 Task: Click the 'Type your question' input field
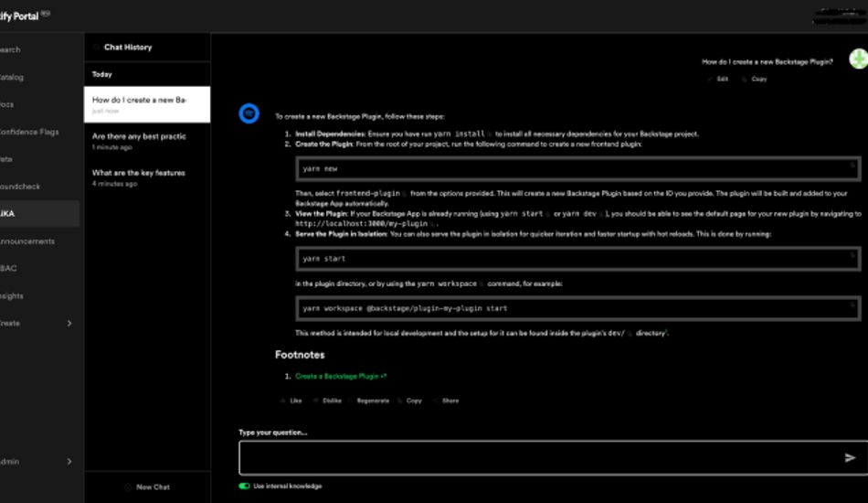tap(539, 457)
